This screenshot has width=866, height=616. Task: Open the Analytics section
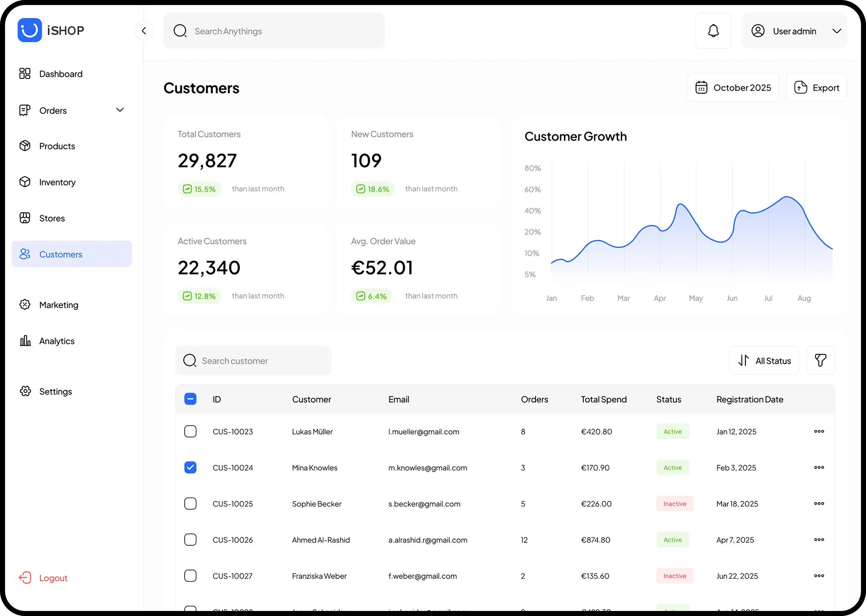[57, 341]
